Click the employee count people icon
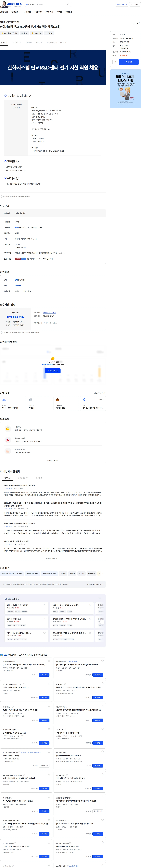Viewport: 141px width, 868px height. (4, 400)
